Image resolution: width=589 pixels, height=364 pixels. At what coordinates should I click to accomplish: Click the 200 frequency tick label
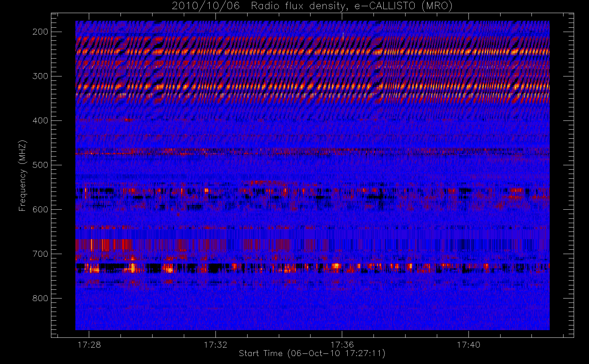pyautogui.click(x=40, y=32)
